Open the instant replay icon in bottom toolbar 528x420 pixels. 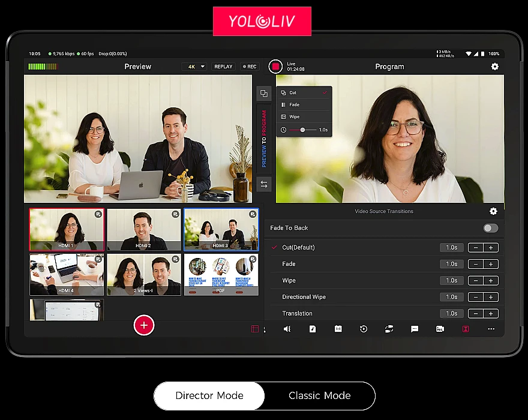[x=364, y=329]
